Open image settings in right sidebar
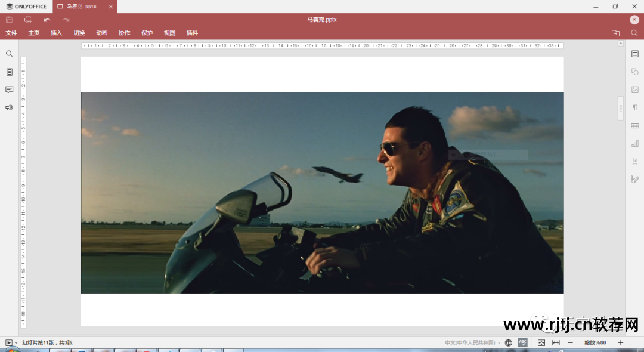 [635, 89]
